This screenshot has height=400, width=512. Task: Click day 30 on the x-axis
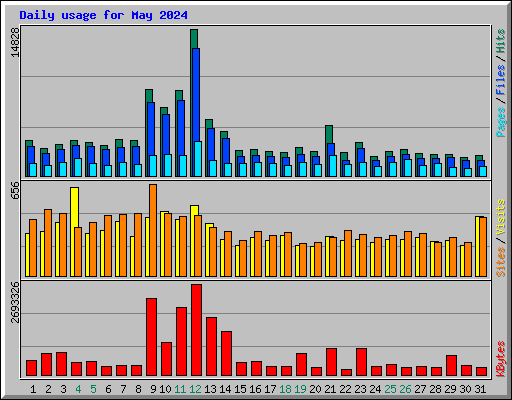tap(465, 389)
